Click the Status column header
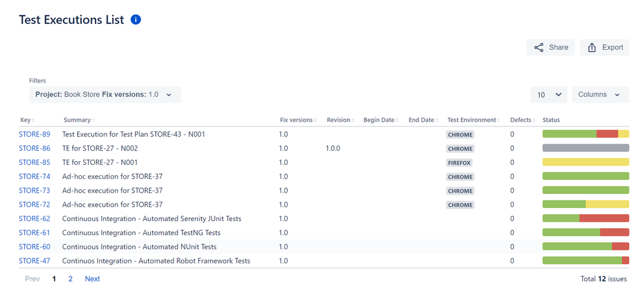Image resolution: width=644 pixels, height=297 pixels. tap(551, 120)
